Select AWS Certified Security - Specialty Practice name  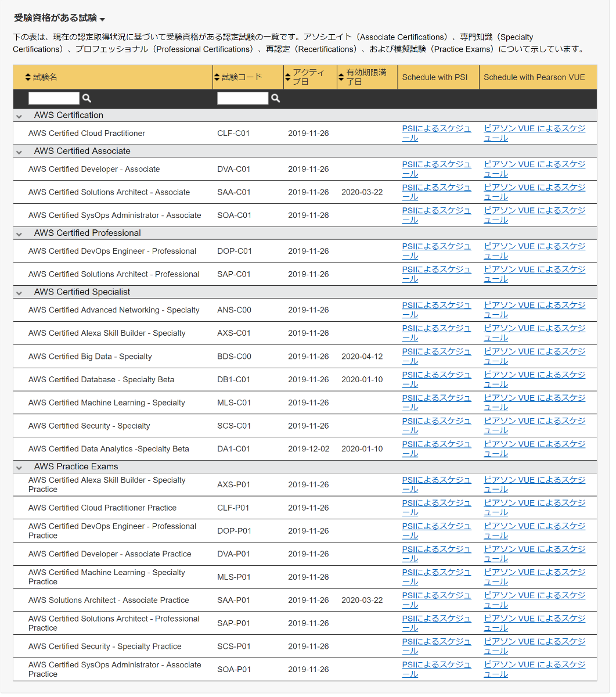(x=105, y=646)
